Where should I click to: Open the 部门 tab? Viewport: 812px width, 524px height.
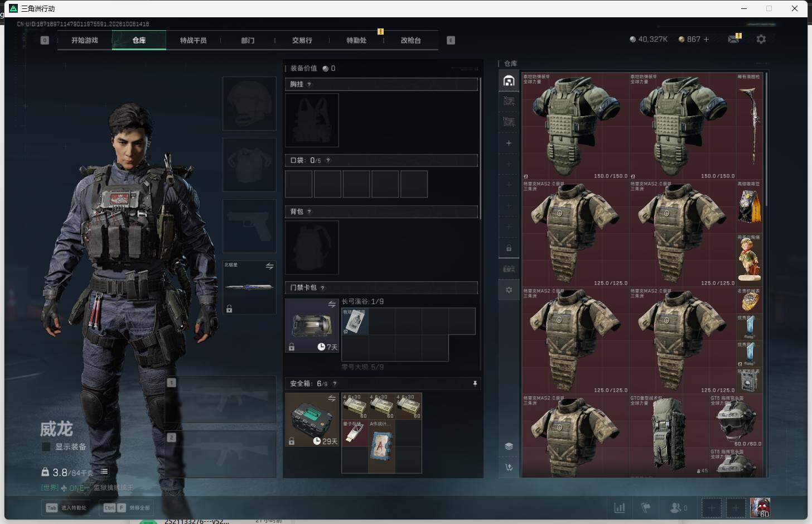pos(248,40)
